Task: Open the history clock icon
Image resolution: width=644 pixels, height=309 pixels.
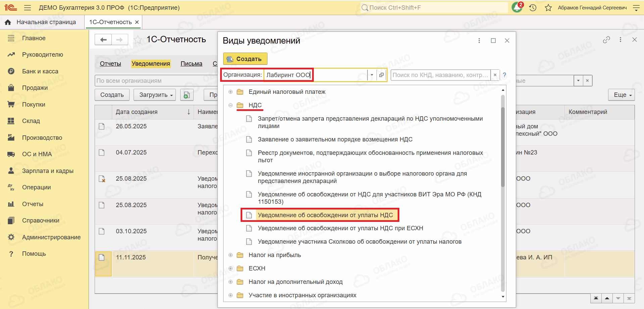Action: [533, 8]
